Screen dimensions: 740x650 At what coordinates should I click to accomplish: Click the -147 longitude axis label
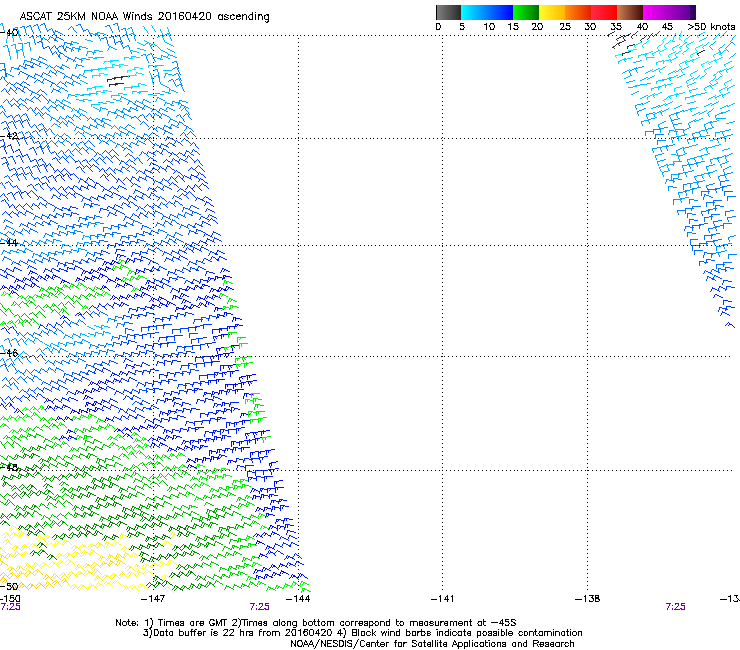[153, 599]
